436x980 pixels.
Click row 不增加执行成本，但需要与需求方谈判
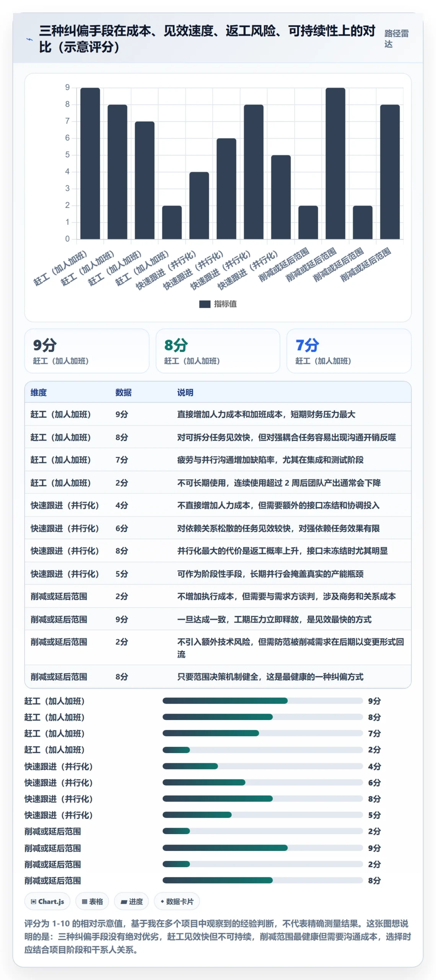[x=218, y=596]
